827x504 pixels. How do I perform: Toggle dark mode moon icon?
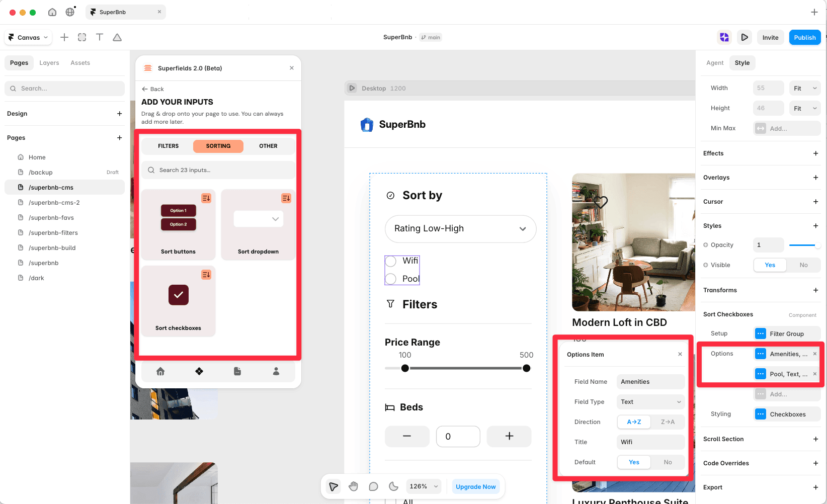pyautogui.click(x=393, y=486)
